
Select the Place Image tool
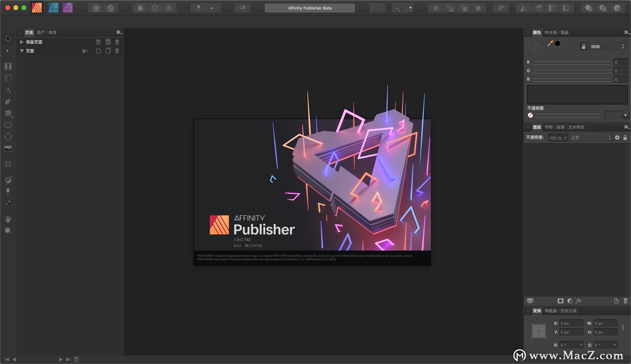click(x=8, y=149)
